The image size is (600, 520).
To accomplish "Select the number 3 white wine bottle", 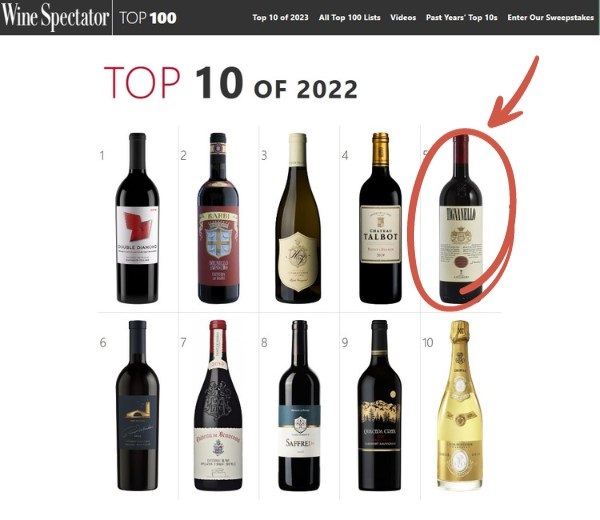I will (298, 218).
